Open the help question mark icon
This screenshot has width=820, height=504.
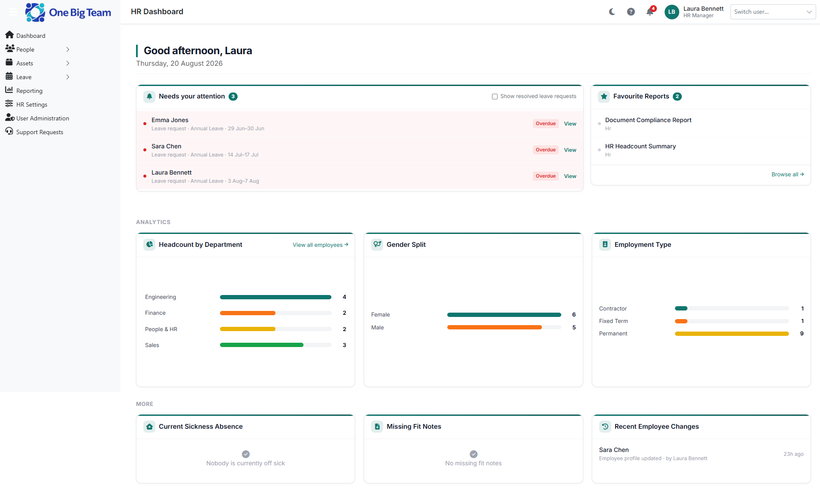[x=631, y=12]
